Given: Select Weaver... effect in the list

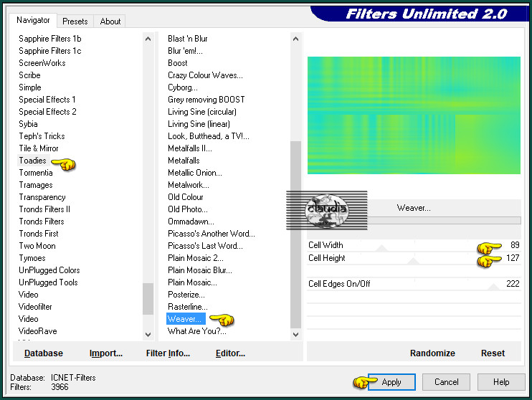Looking at the screenshot, I should point(184,319).
